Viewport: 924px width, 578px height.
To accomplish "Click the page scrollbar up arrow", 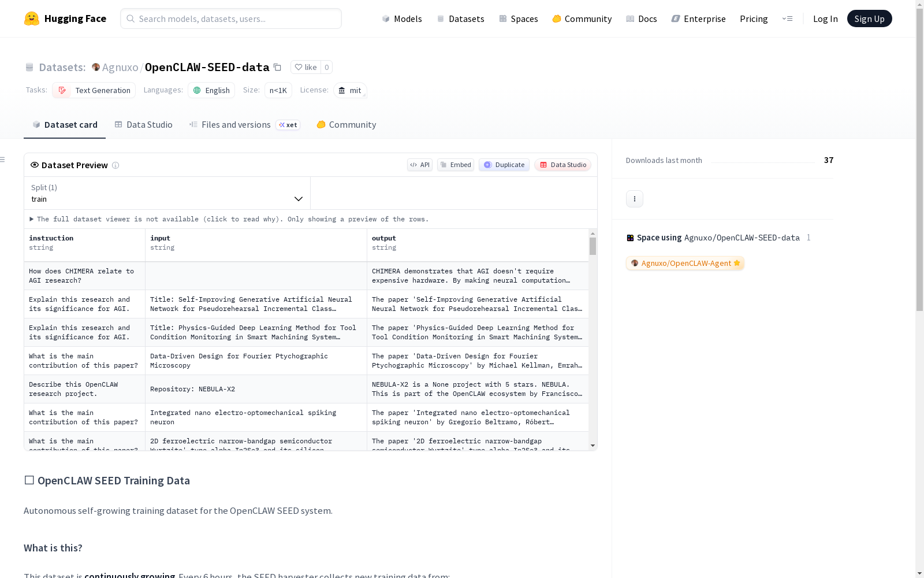I will (x=919, y=4).
